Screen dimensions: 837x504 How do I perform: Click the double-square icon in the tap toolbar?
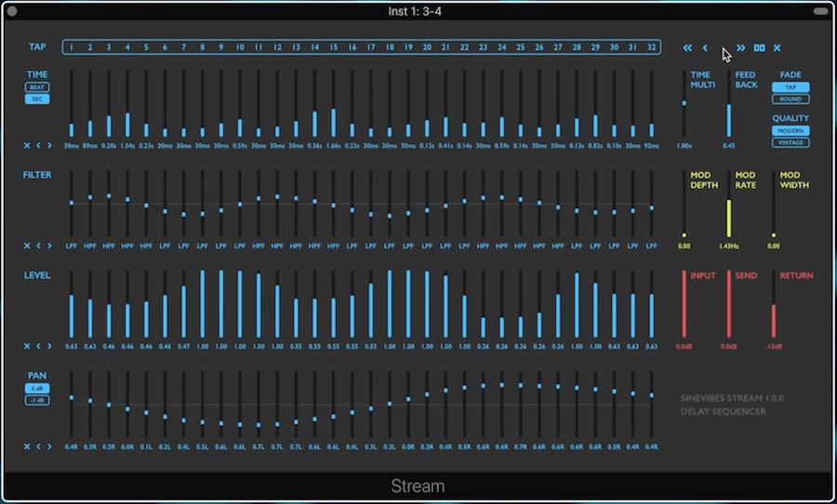(759, 47)
